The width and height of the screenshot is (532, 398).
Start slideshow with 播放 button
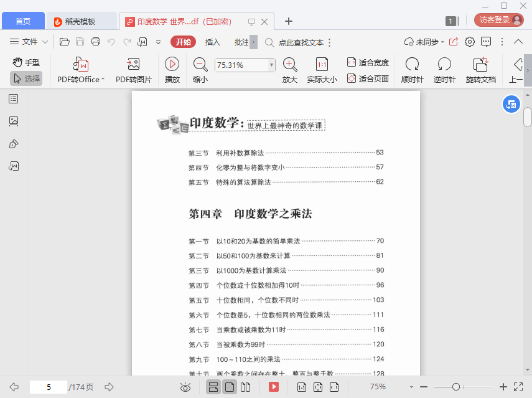(x=172, y=70)
